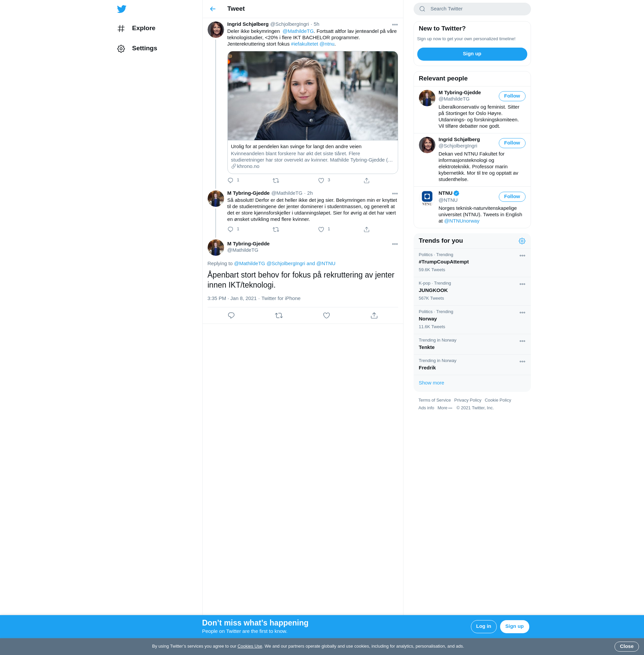The width and height of the screenshot is (644, 655).
Task: Open more options on the main tweet
Action: (395, 244)
